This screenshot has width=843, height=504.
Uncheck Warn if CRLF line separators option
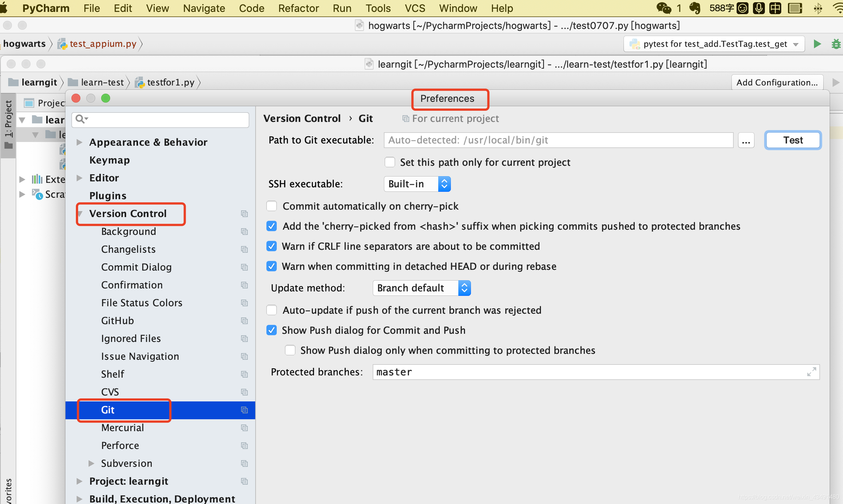coord(272,246)
